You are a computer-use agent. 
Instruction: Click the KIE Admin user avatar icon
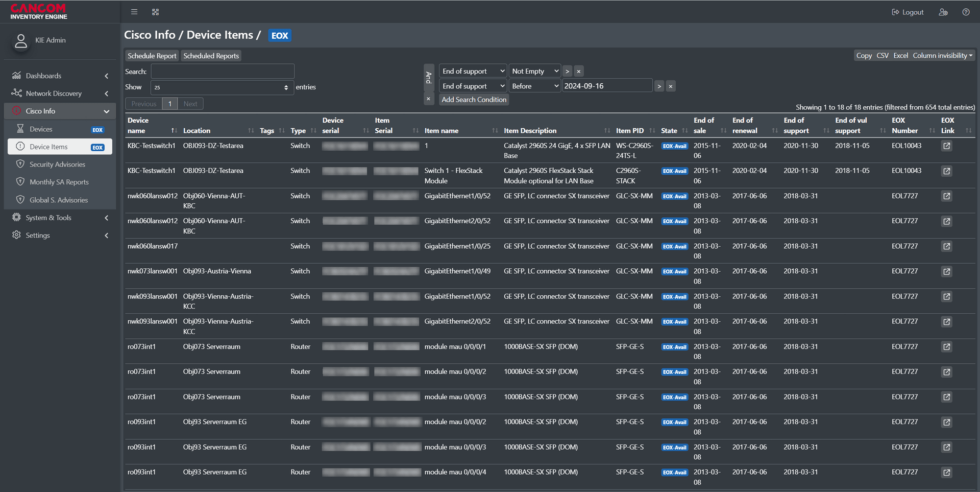[21, 41]
